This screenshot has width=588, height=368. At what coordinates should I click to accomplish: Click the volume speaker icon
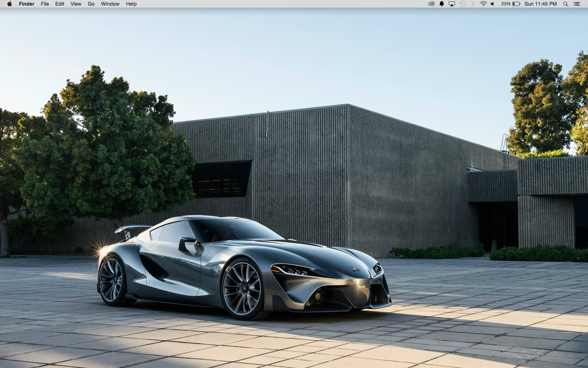tap(492, 4)
